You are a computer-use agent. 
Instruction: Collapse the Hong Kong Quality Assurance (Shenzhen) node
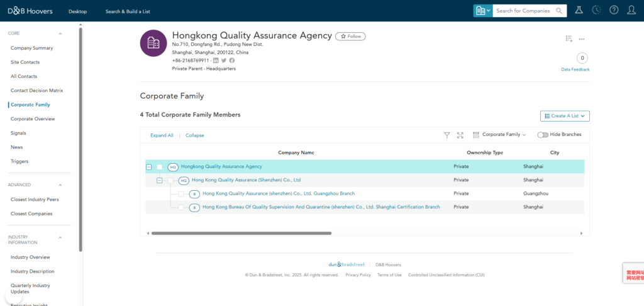pyautogui.click(x=159, y=181)
